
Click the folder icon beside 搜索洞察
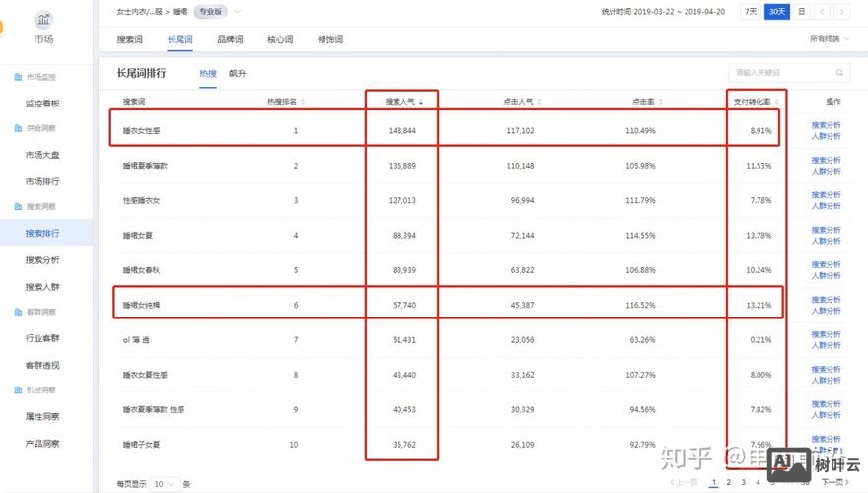coord(18,206)
